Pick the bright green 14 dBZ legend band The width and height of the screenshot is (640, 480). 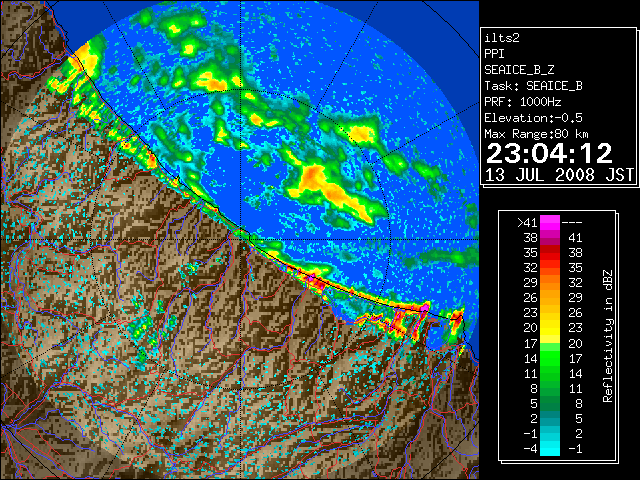pyautogui.click(x=550, y=358)
